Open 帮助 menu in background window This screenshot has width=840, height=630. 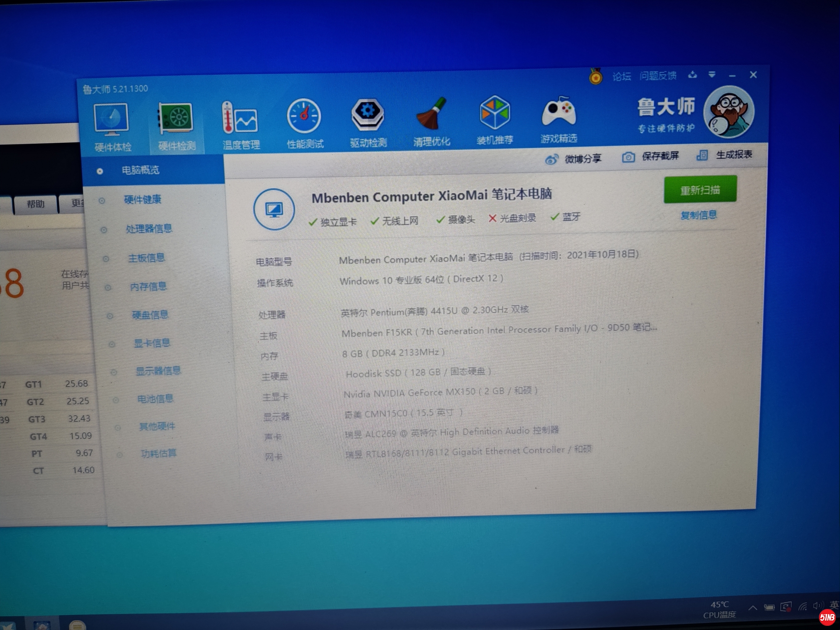click(x=35, y=204)
